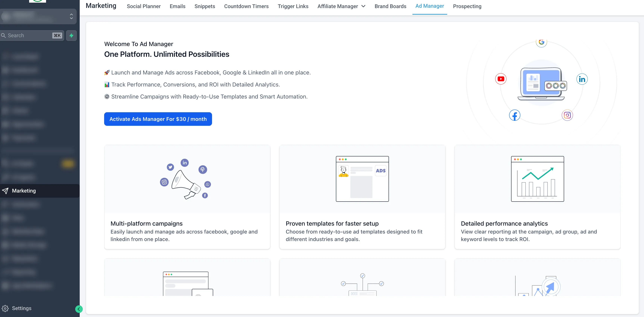Open the Brand Boards tab
644x317 pixels.
click(390, 6)
